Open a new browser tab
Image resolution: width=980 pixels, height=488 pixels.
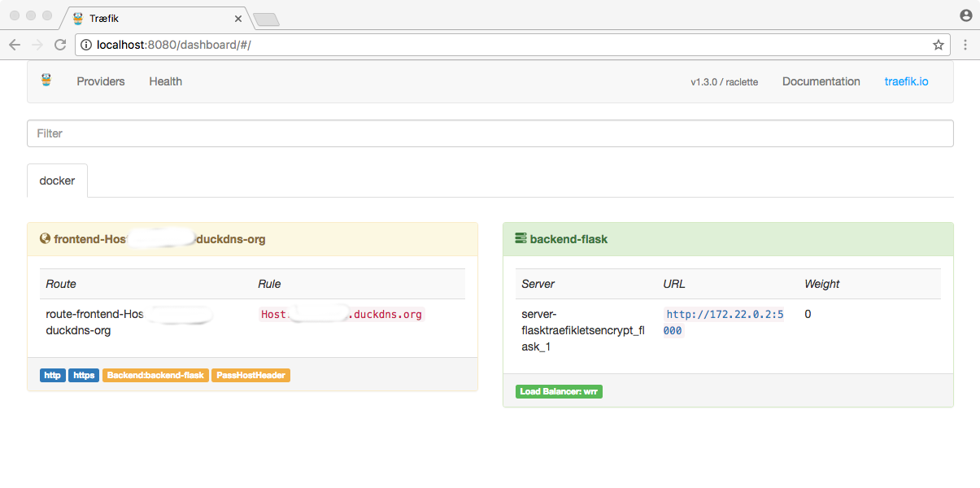[266, 19]
